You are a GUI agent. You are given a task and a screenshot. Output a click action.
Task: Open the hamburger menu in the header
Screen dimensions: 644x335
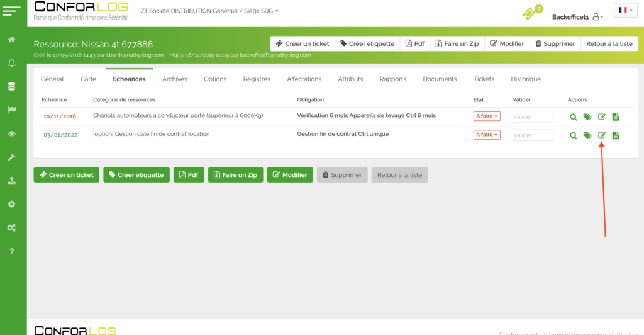point(13,13)
